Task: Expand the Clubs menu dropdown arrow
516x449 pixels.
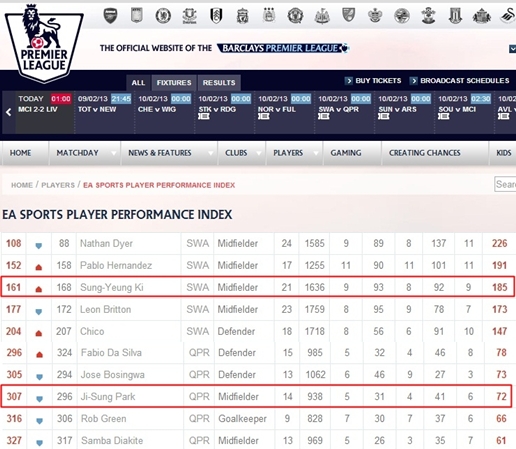Action: [x=259, y=153]
